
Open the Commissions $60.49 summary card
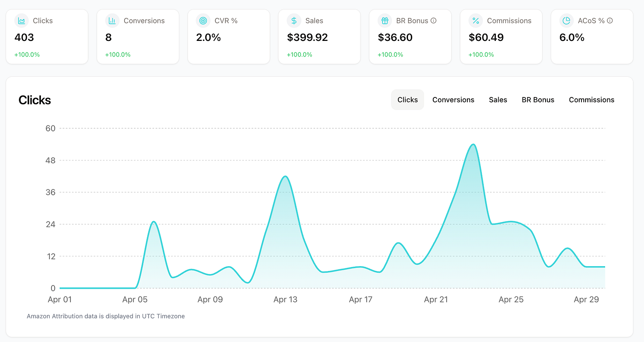click(x=501, y=36)
